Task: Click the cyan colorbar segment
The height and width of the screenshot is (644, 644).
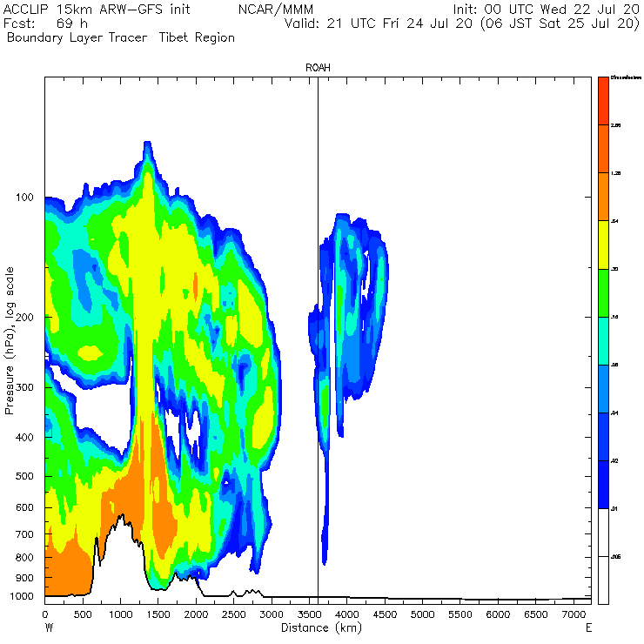Action: pos(603,341)
